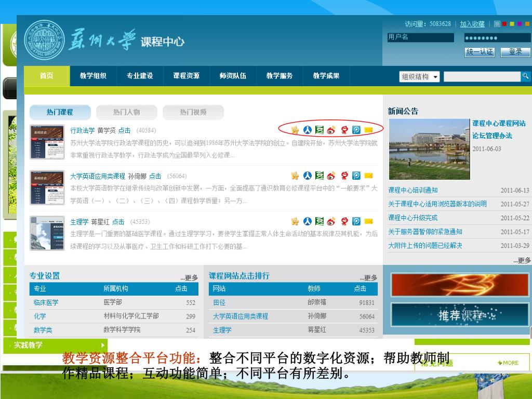Select the red theme color swatch
This screenshot has height=399, width=532.
coord(504,24)
